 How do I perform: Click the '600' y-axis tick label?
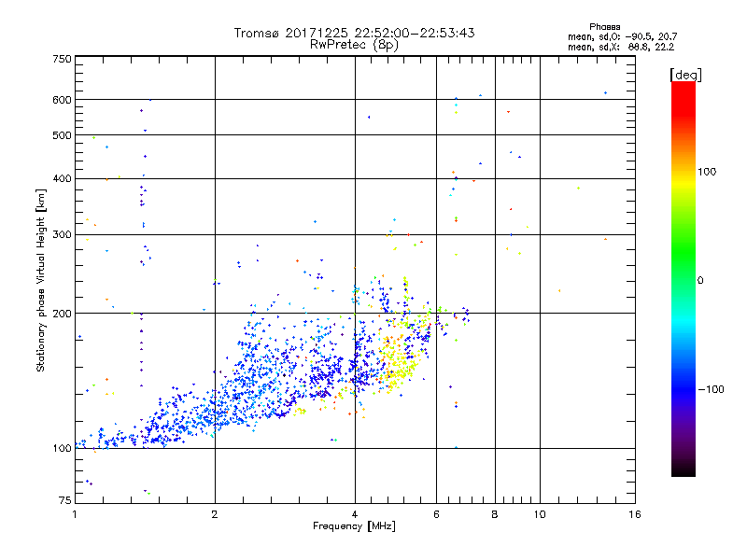point(62,100)
